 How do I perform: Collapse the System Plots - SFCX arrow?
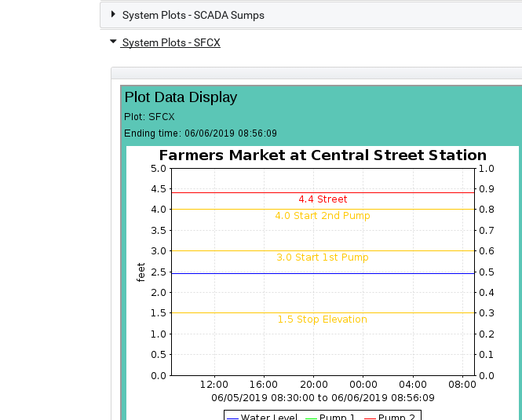113,42
